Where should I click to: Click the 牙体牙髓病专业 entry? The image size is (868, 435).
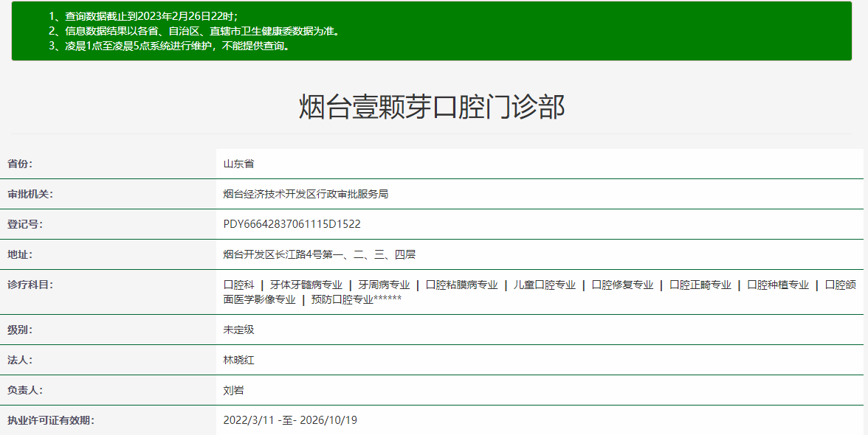tap(306, 285)
